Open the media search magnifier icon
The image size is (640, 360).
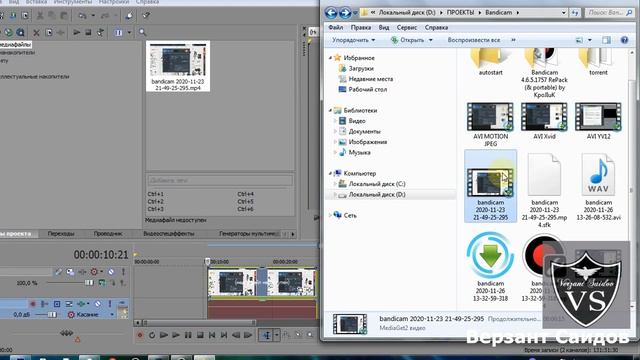tap(142, 32)
